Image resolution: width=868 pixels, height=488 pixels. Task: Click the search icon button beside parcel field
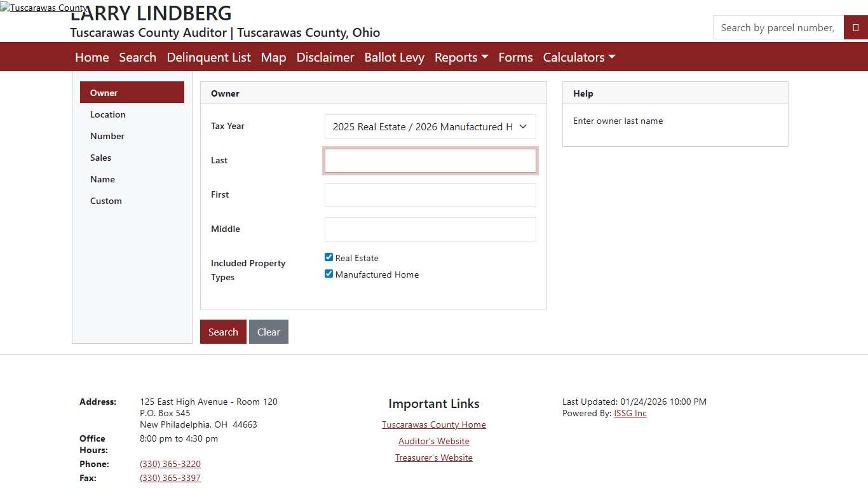tap(855, 28)
